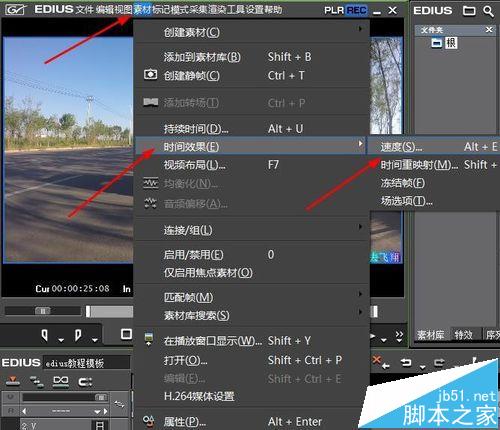Choose H.264媒体设置

point(252,396)
